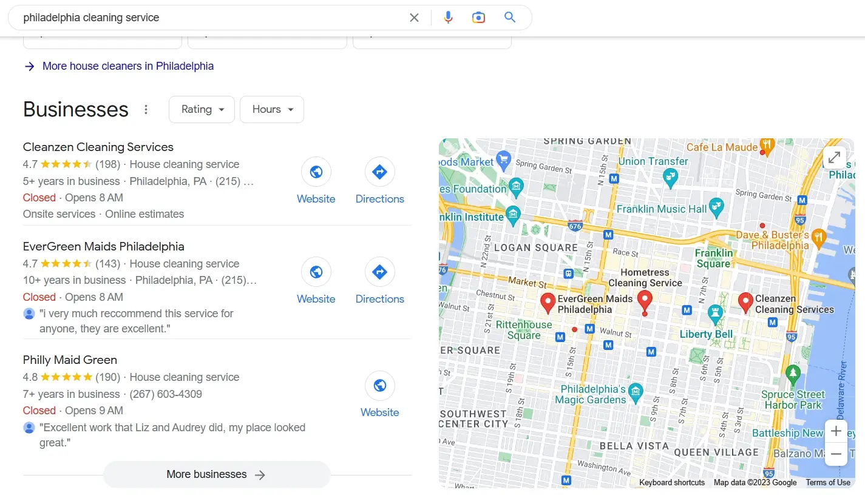Open map Keyboard shortcuts
The height and width of the screenshot is (504, 865).
(x=672, y=483)
